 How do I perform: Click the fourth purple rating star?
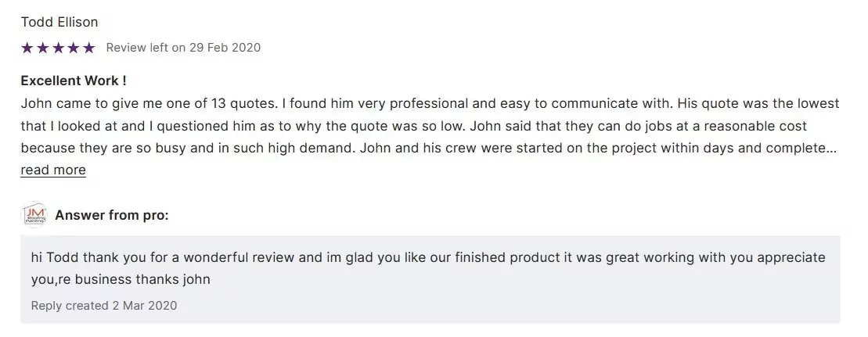click(74, 48)
